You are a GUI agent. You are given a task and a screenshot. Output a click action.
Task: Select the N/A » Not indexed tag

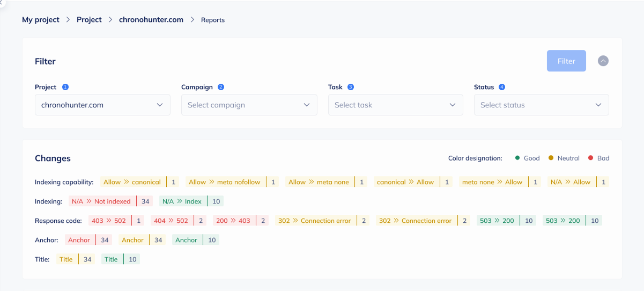point(110,201)
